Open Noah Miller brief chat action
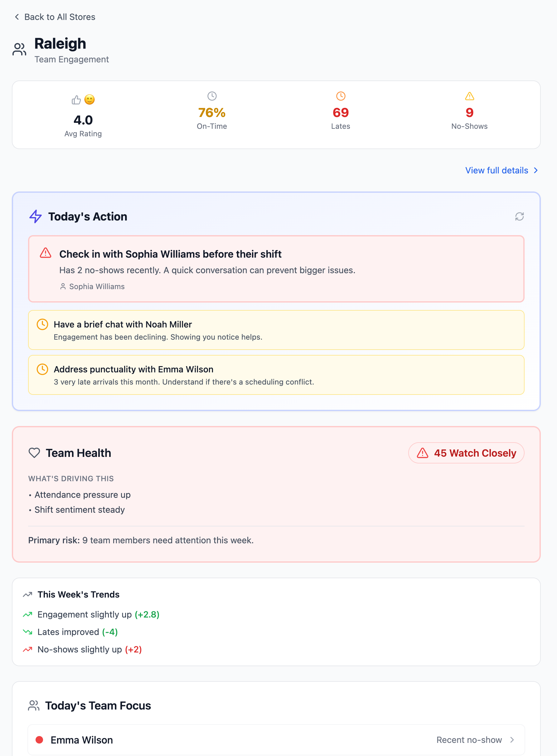The image size is (557, 756). tap(276, 330)
